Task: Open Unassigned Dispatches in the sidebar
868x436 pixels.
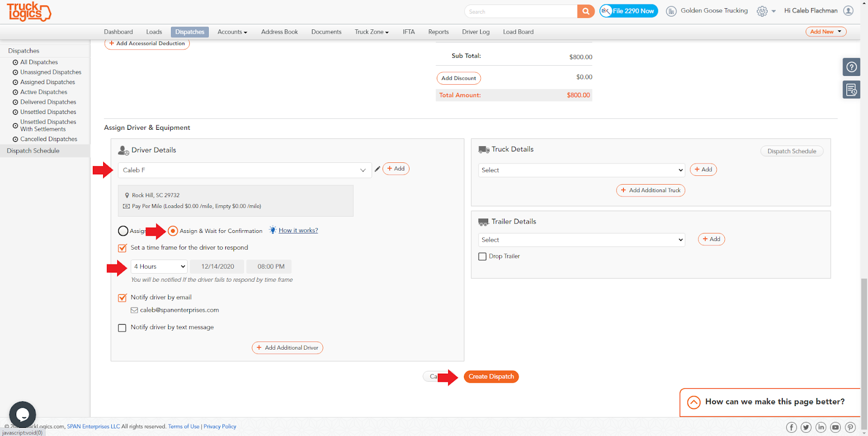Action: [51, 72]
